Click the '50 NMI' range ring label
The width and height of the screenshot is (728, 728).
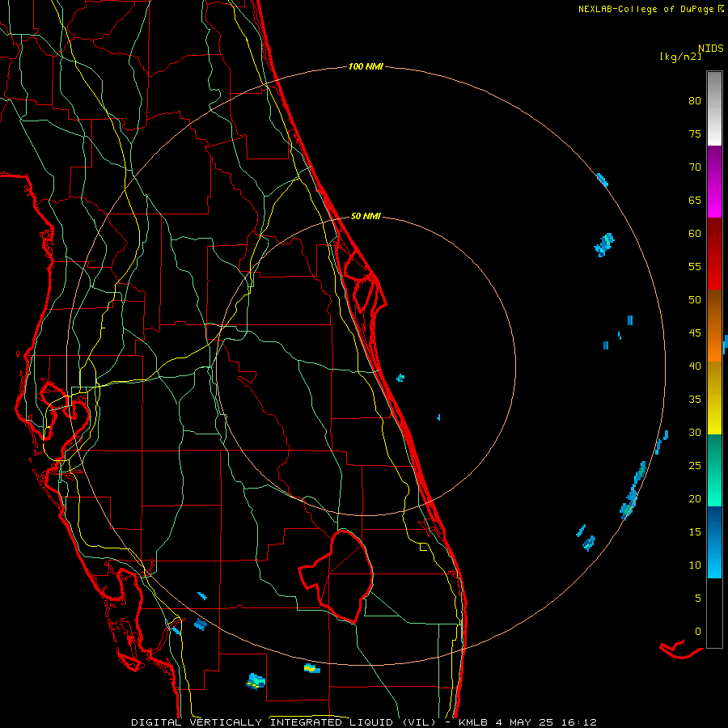click(366, 216)
